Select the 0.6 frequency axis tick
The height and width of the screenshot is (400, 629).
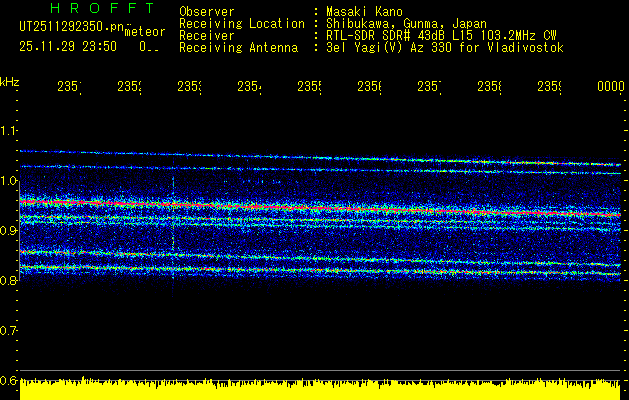[x=9, y=380]
